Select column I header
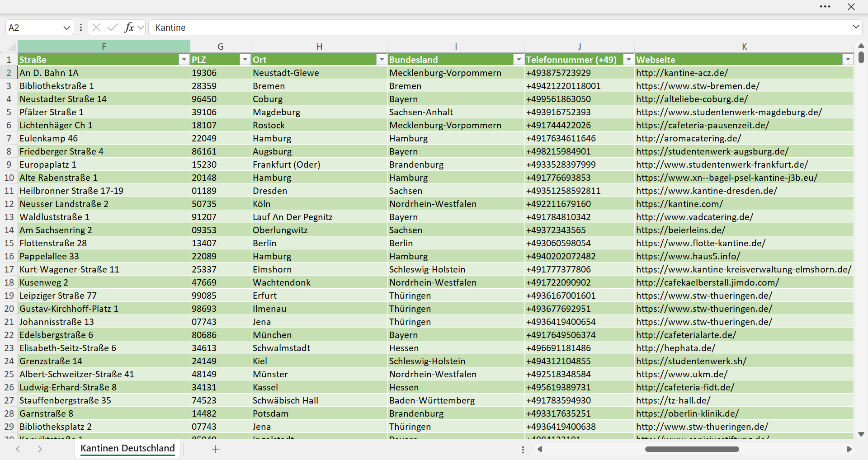 point(456,47)
